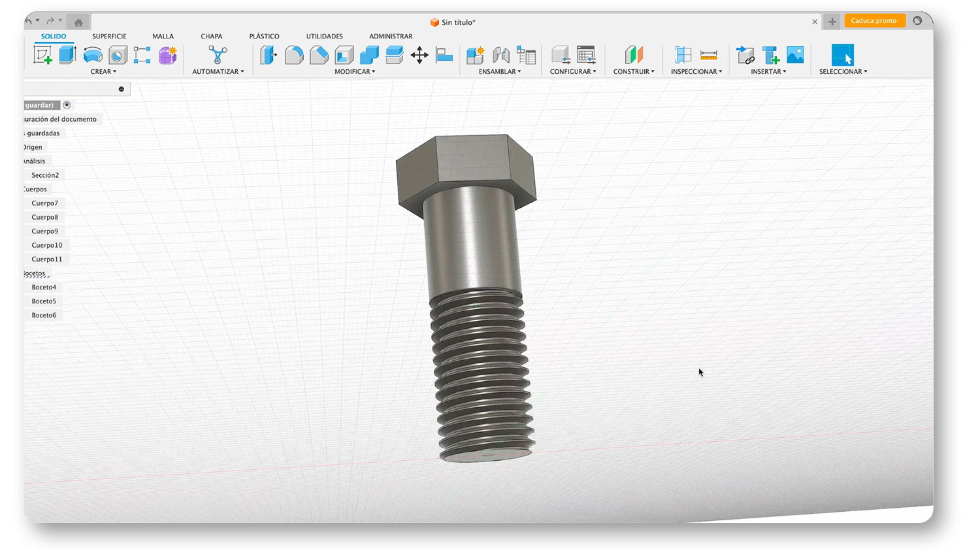Open the Insert McMaster-Carr component tool
980x551 pixels.
(770, 56)
